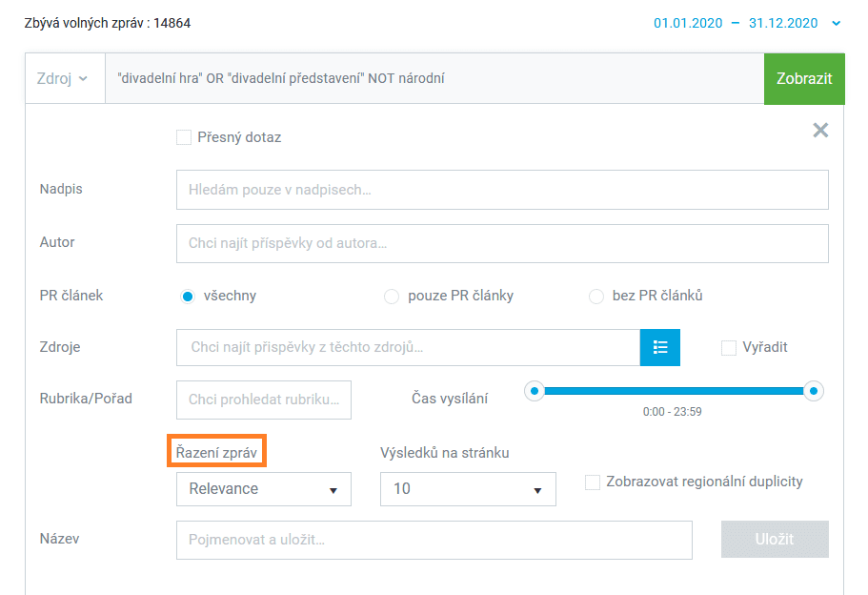
Task: Click the left Čas vysílání slider handle
Action: pyautogui.click(x=535, y=391)
